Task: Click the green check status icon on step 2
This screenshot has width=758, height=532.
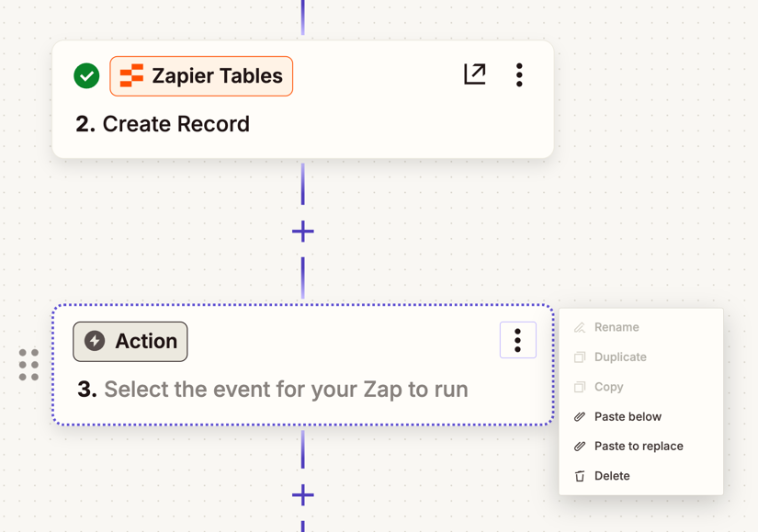Action: (x=86, y=76)
